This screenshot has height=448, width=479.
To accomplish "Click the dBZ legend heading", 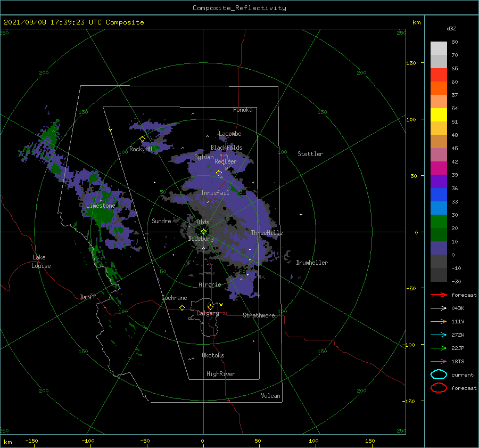I will [451, 28].
